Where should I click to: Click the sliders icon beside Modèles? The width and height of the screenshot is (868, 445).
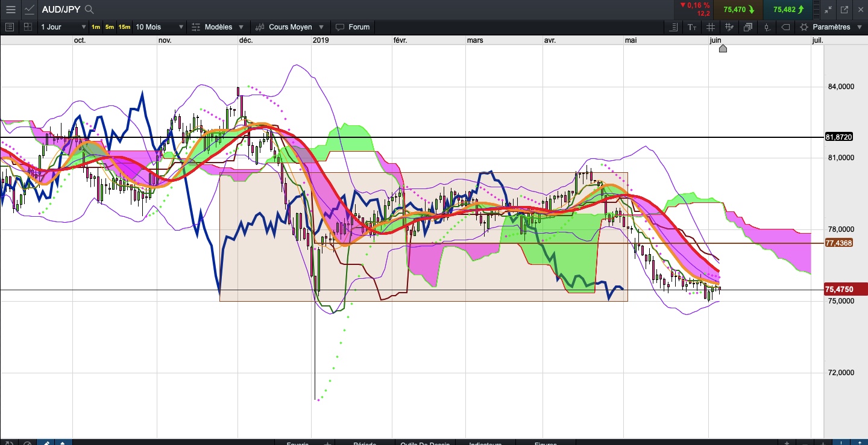point(196,27)
